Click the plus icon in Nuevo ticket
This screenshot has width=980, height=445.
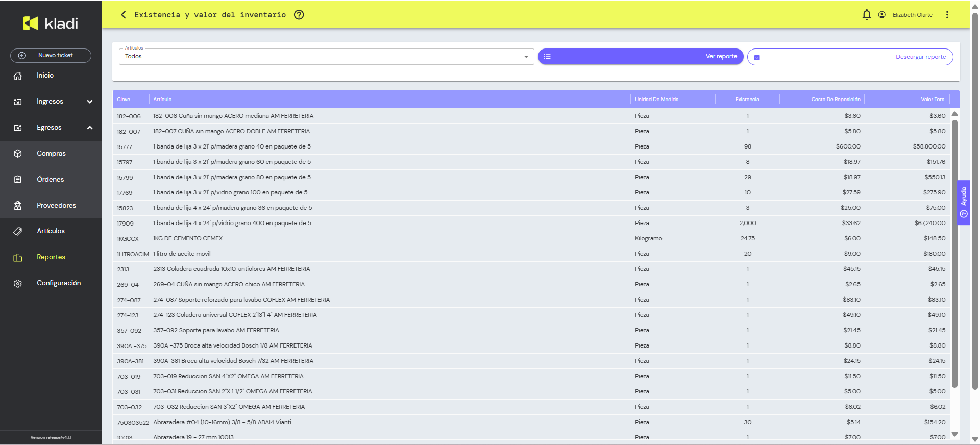pos(22,56)
